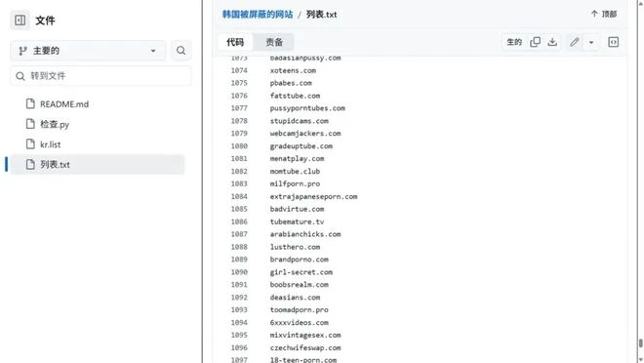Switch to the 责备 tab
Screen dimensions: 644x363
[x=274, y=42]
